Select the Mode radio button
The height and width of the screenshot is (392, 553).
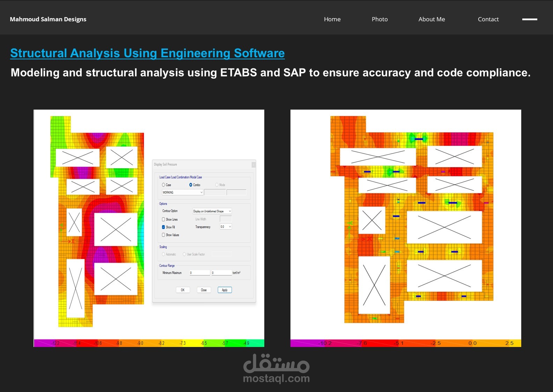pos(217,185)
